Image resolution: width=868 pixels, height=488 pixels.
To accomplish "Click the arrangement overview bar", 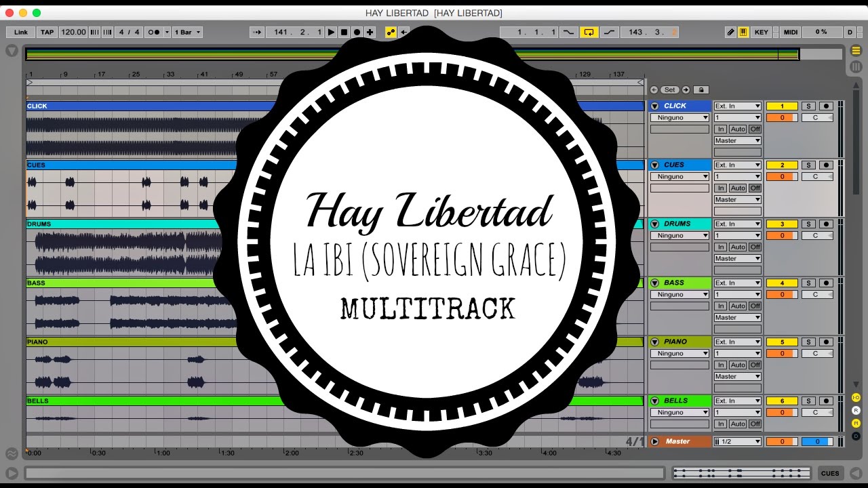I will (434, 54).
